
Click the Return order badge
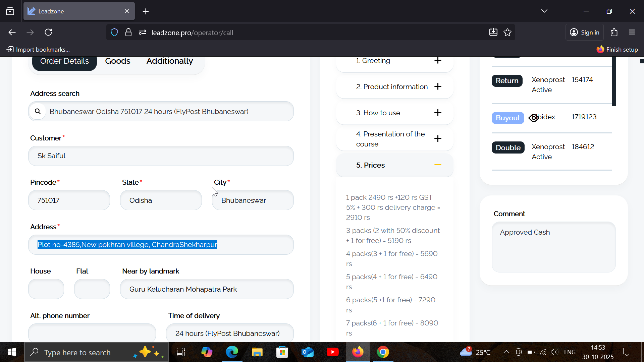click(507, 81)
